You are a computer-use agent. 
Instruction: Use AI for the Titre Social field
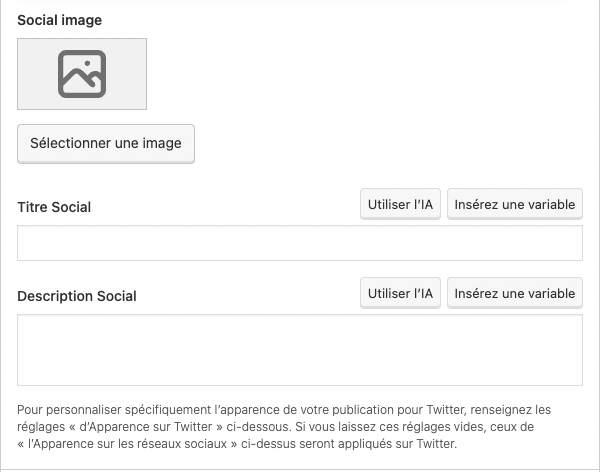click(400, 205)
